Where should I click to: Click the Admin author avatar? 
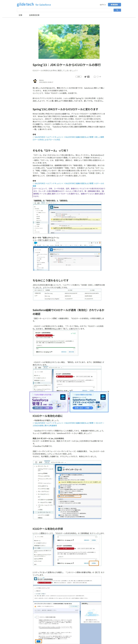35,81
